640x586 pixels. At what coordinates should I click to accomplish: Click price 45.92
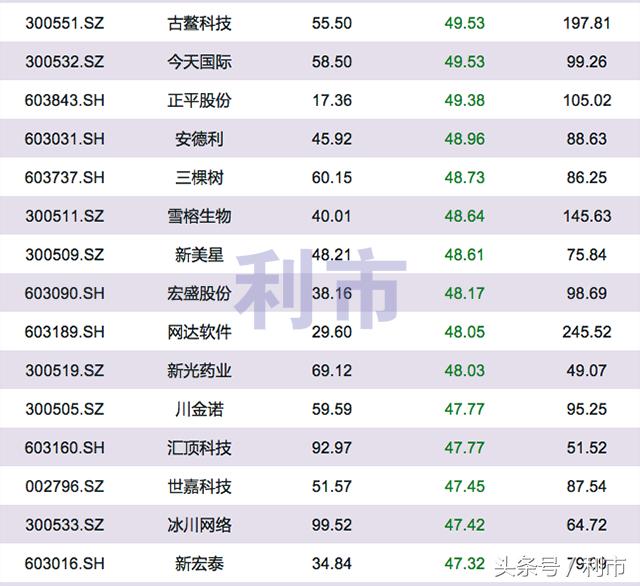pos(331,139)
